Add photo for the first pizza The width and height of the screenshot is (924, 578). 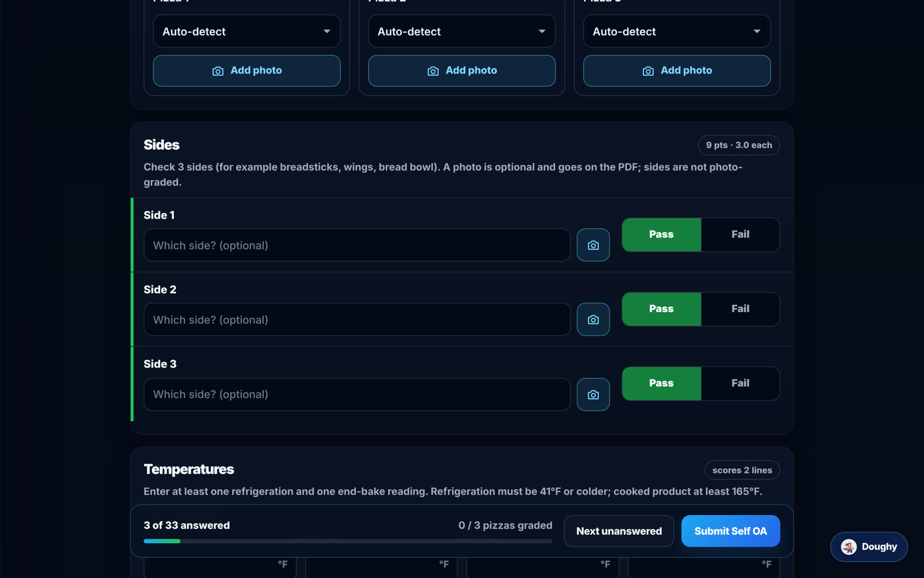247,71
